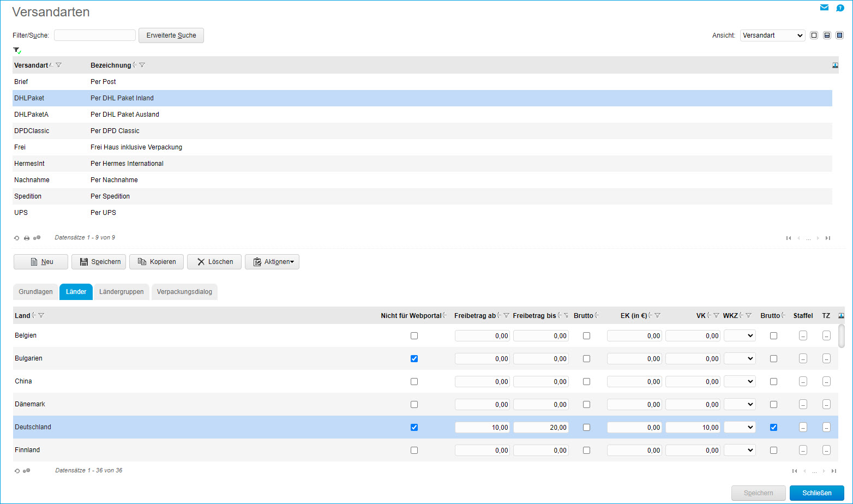853x504 pixels.
Task: Filter the Land column via funnel icon
Action: pyautogui.click(x=41, y=315)
